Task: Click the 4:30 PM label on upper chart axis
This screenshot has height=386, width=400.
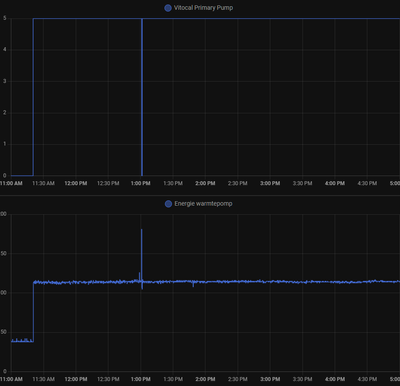Action: coord(367,183)
